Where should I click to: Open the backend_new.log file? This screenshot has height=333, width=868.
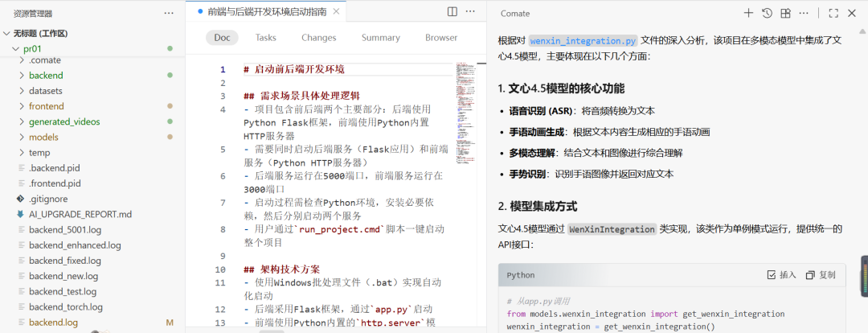click(63, 276)
